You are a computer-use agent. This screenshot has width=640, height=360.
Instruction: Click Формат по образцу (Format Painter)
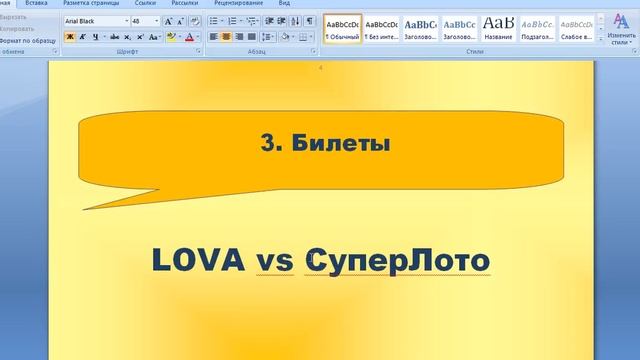pos(28,41)
